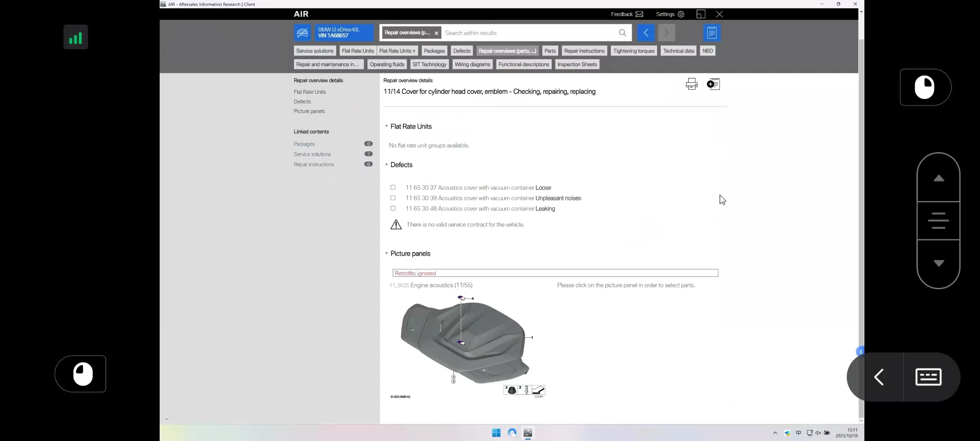Screen dimensions: 980x441
Task: Remove the Repair overviews filter chip
Action: [436, 33]
